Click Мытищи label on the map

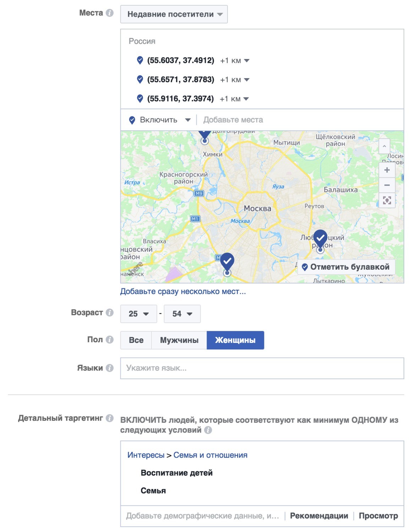click(x=286, y=143)
